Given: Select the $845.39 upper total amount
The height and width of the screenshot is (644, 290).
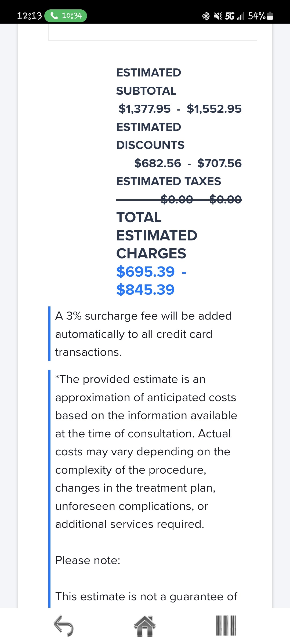Looking at the screenshot, I should coord(146,290).
